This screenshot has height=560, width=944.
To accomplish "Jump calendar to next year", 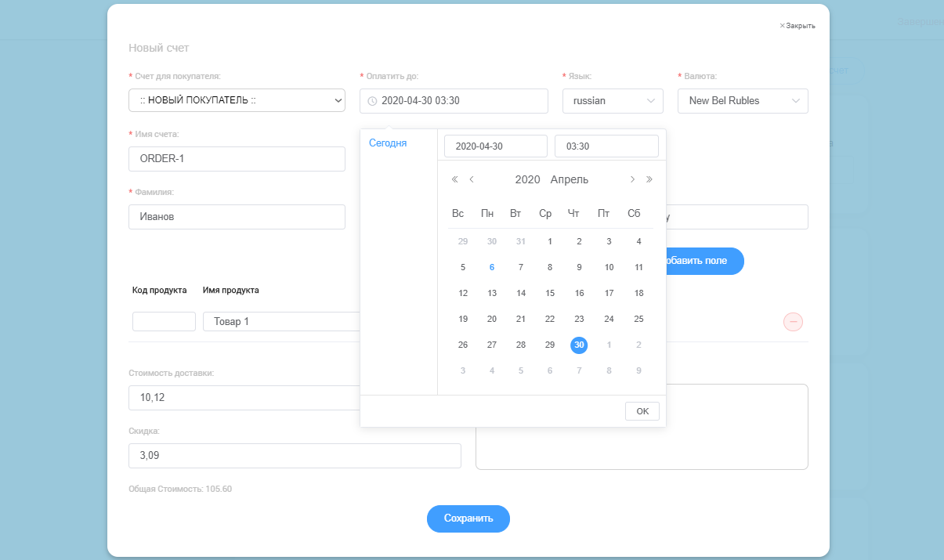I will coord(649,179).
